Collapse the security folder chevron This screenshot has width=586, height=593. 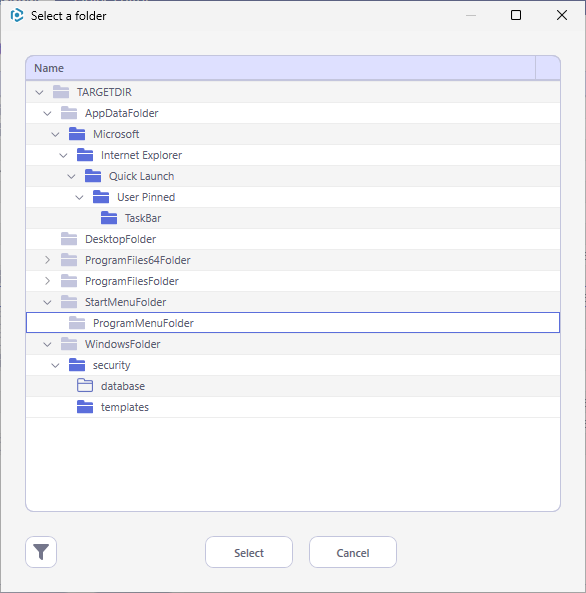(55, 365)
